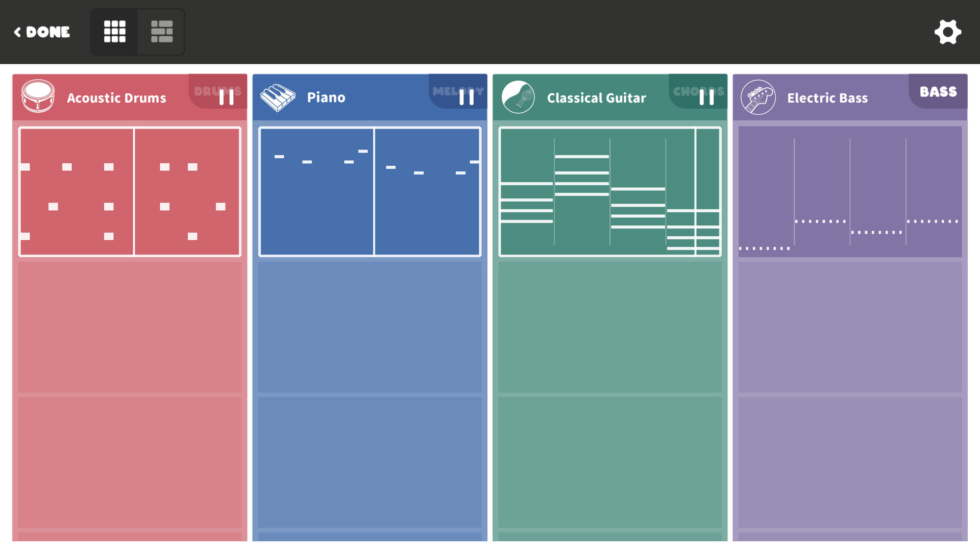Select the Acoustic Drums track name
Screen dimensions: 980x551
116,97
